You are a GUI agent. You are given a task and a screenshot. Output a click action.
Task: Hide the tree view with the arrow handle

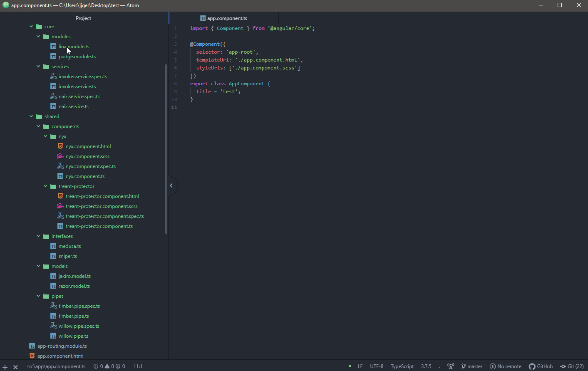pos(171,185)
